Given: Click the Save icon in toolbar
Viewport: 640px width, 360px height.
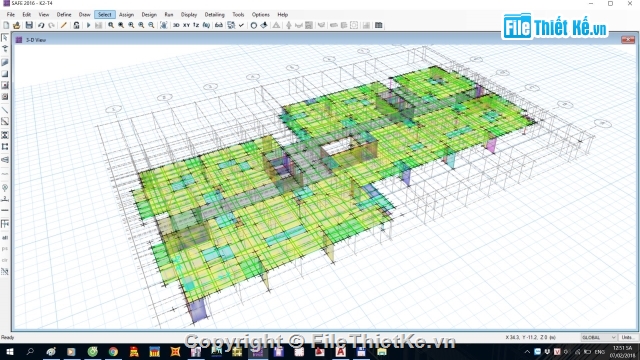Looking at the screenshot, I should pyautogui.click(x=29, y=25).
